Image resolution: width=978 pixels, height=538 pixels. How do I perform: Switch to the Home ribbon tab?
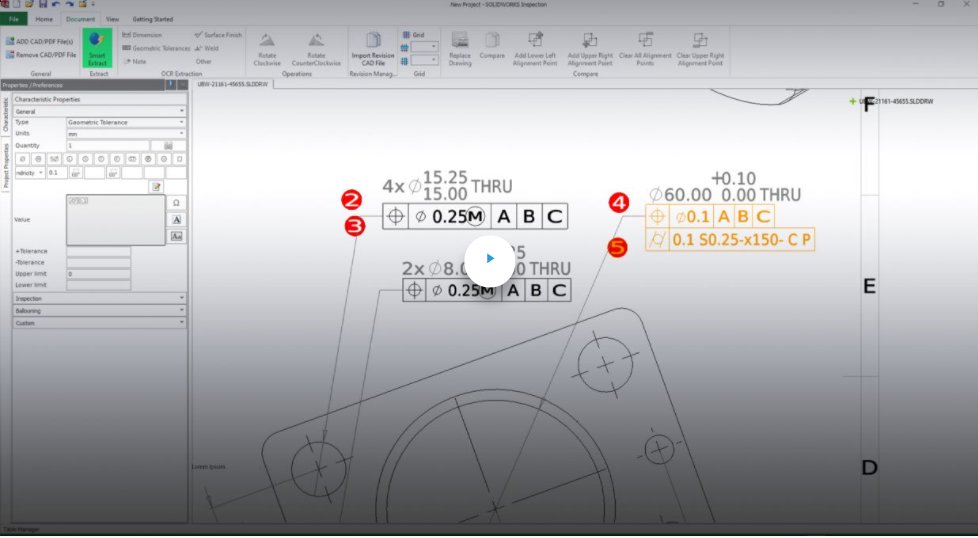[x=44, y=19]
